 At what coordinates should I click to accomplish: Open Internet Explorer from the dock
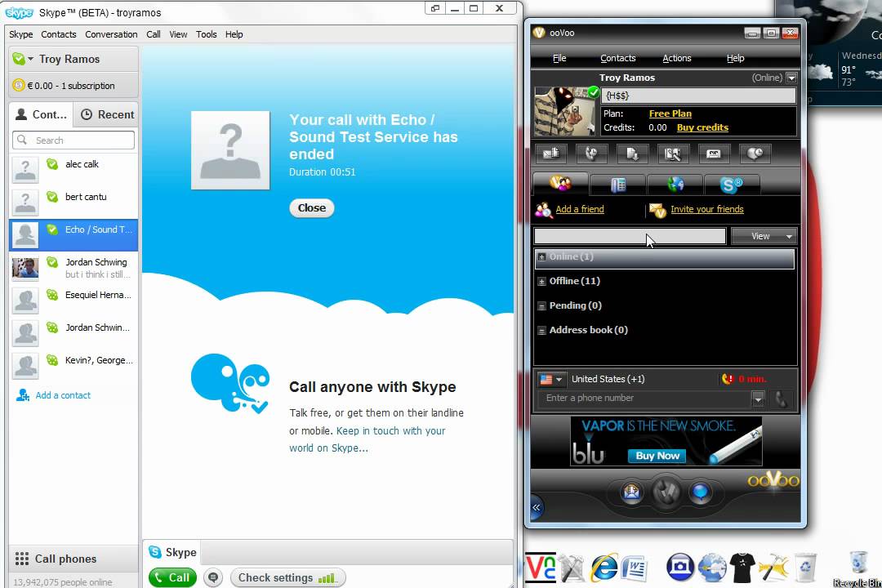604,568
